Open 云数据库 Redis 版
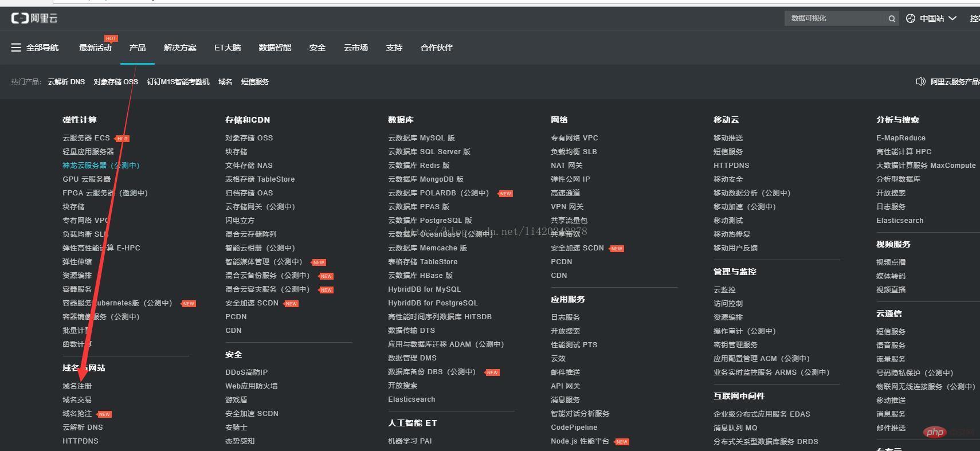 click(419, 166)
